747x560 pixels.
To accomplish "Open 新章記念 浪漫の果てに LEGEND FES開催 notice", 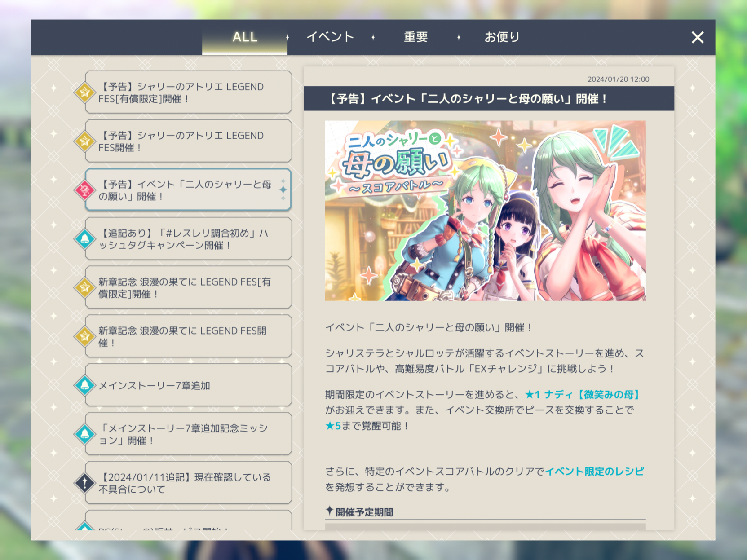I will [188, 336].
